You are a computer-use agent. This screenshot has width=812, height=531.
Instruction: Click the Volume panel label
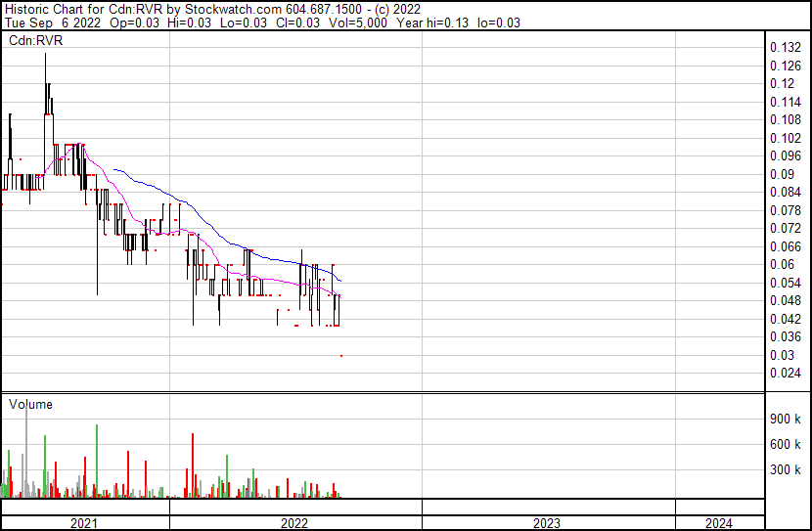(30, 404)
